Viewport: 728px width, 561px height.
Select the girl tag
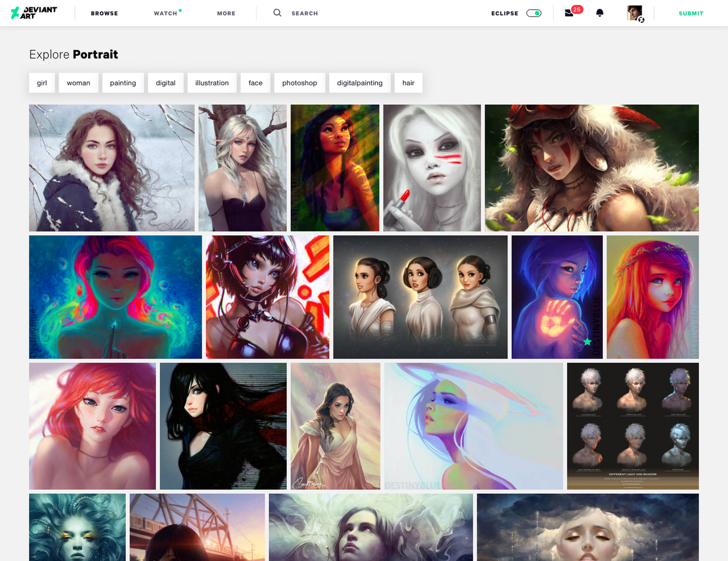42,82
